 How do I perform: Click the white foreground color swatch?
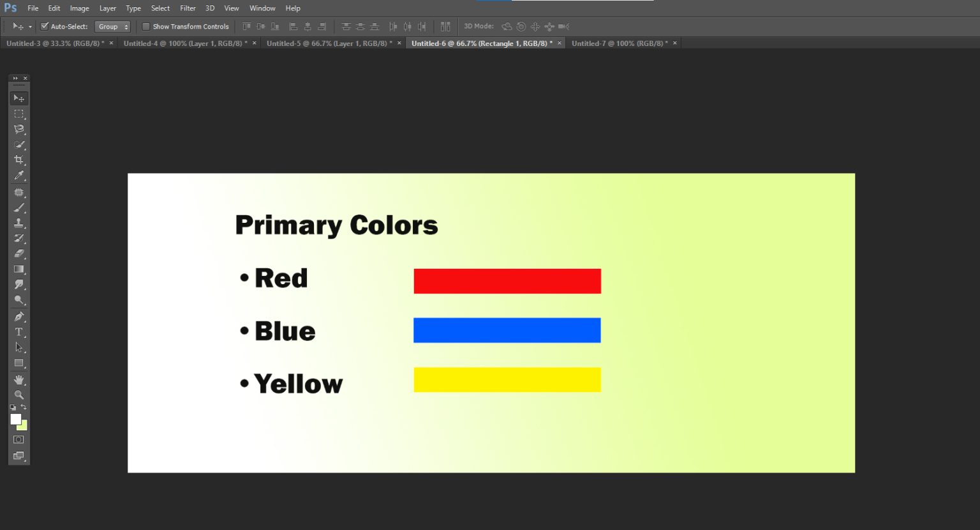15,419
